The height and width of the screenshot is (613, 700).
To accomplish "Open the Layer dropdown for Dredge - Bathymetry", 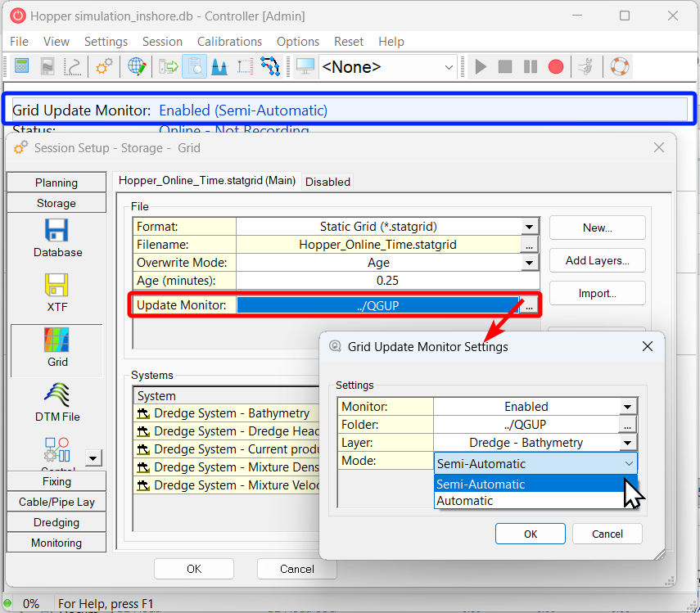I will coord(628,443).
